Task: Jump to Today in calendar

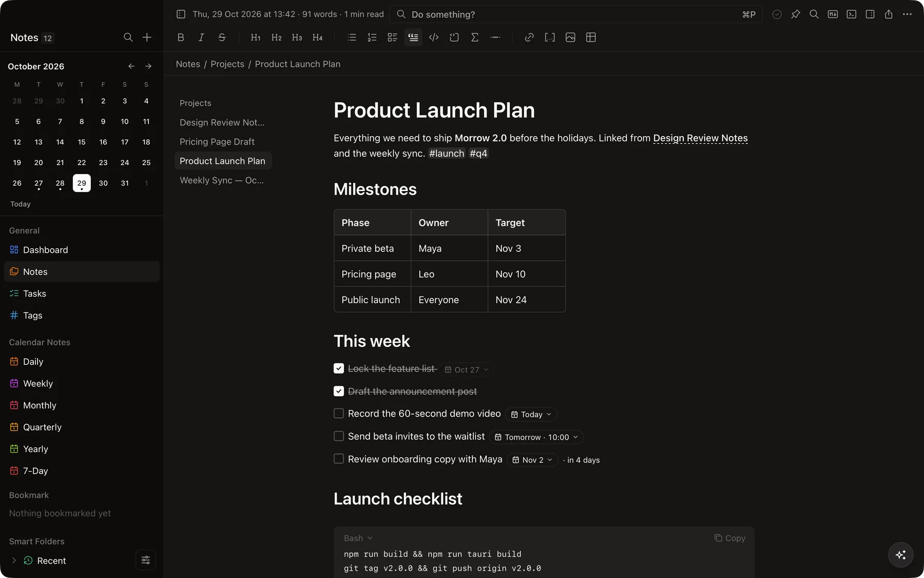Action: (21, 204)
